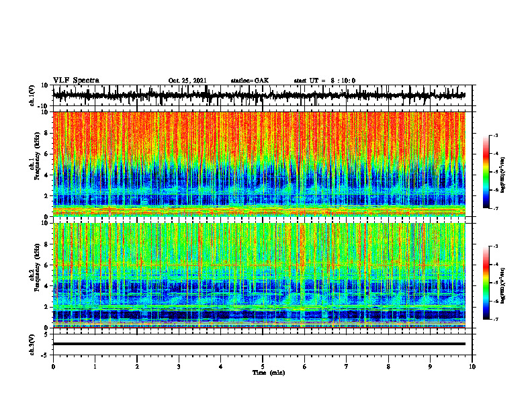
Task: Click the "Time (min)" axis title
Action: (x=269, y=373)
